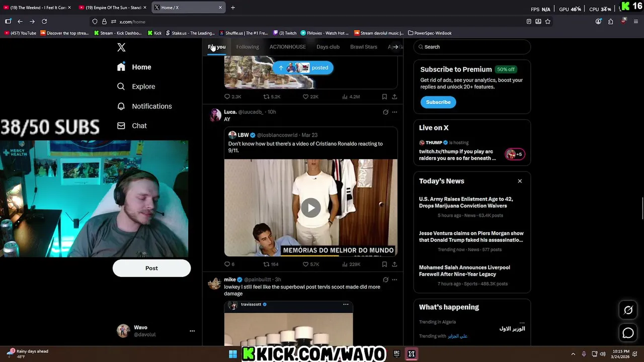Open the floating chat messages button
Image resolution: width=644 pixels, height=362 pixels.
pyautogui.click(x=628, y=333)
